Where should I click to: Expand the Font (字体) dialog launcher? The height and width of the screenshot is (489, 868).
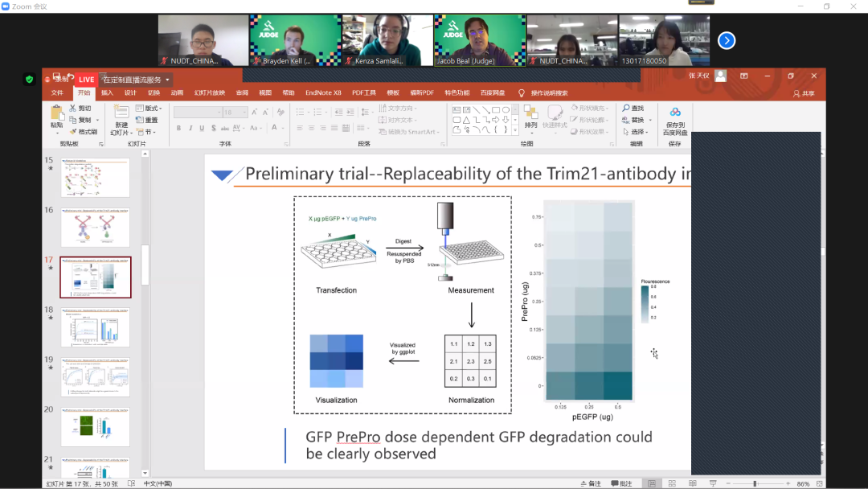[x=286, y=144]
